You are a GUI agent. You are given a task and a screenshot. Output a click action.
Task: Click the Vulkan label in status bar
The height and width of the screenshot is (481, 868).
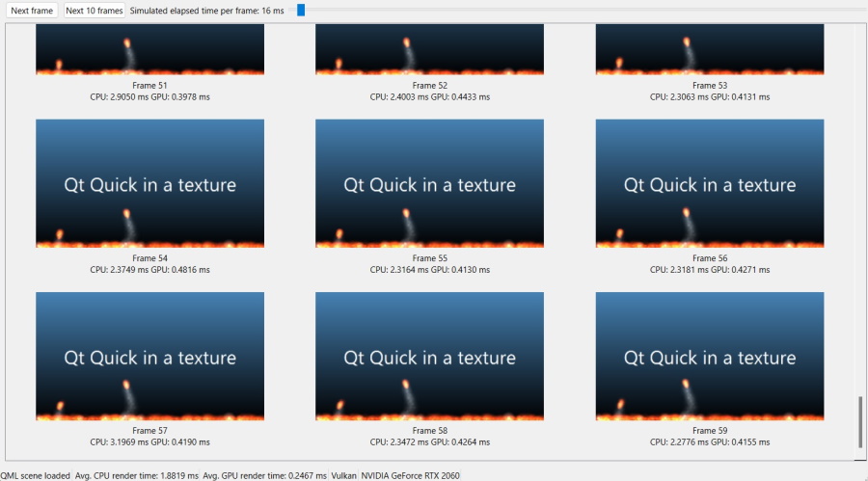point(344,475)
